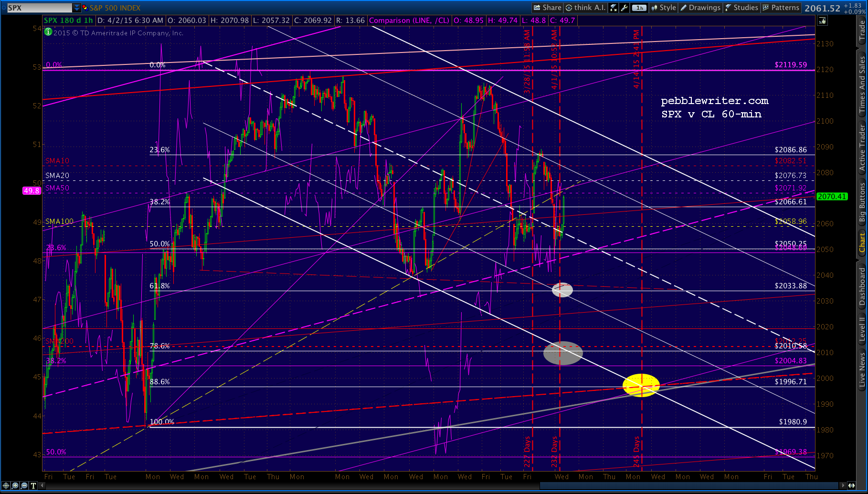Open the Style menu
The width and height of the screenshot is (868, 494).
(663, 8)
